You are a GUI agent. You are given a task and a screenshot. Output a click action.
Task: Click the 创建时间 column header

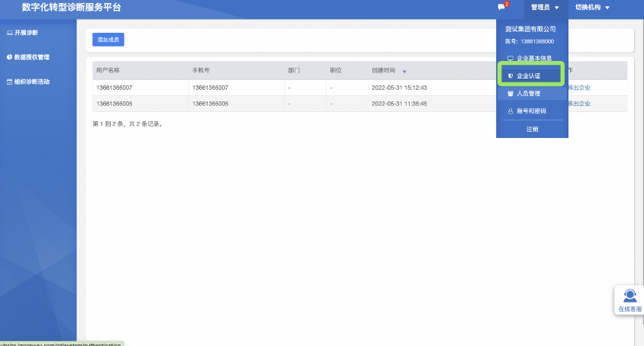(384, 71)
